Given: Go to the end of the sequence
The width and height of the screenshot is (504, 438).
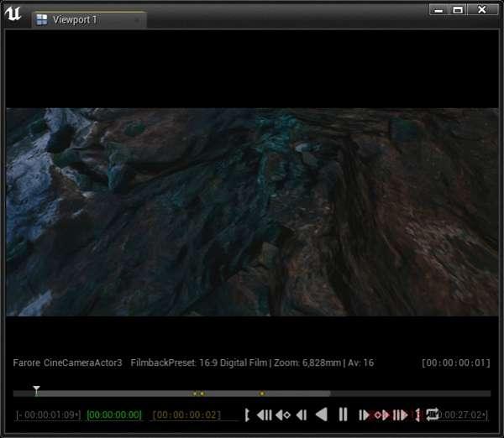Looking at the screenshot, I should coord(401,415).
